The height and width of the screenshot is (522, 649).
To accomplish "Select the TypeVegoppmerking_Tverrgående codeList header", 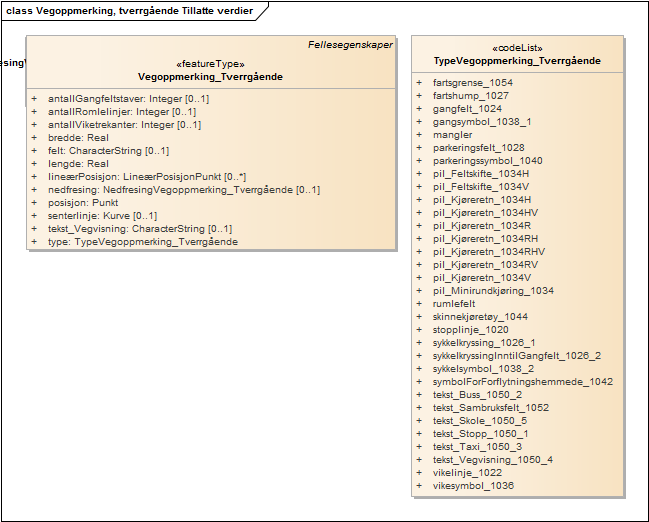I will 516,61.
